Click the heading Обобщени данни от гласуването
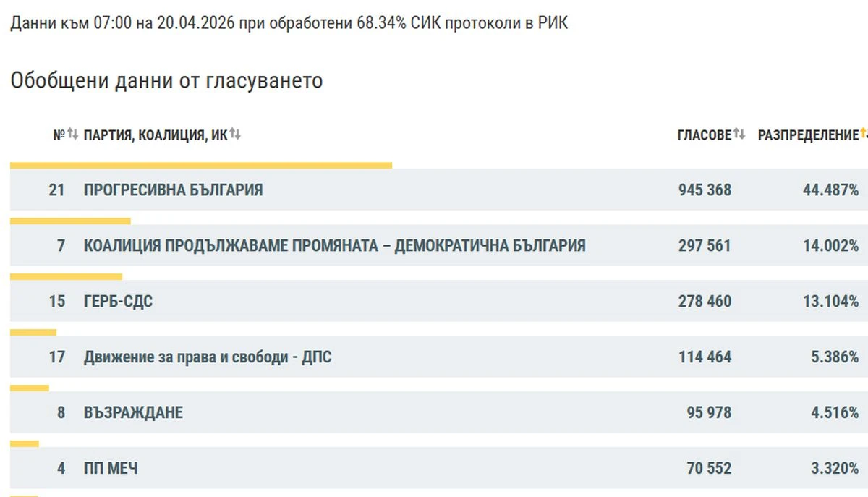Viewport: 868px width, 497px height. pos(166,81)
